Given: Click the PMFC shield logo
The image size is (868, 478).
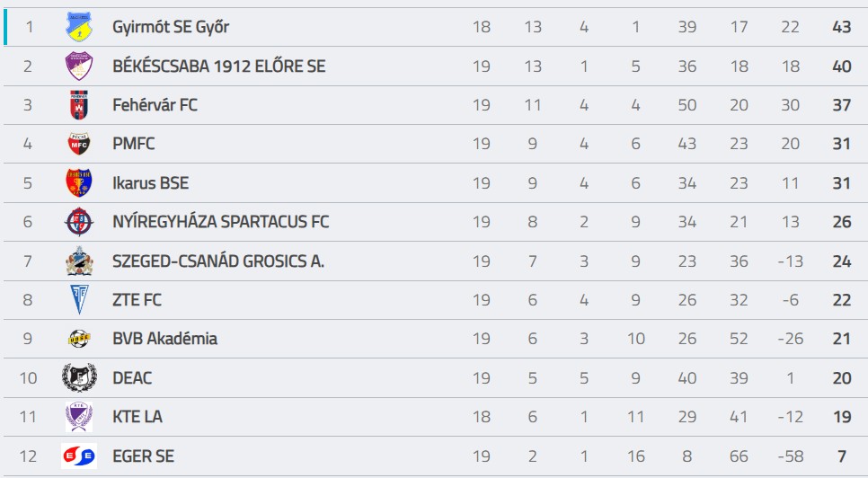Looking at the screenshot, I should click(x=79, y=144).
